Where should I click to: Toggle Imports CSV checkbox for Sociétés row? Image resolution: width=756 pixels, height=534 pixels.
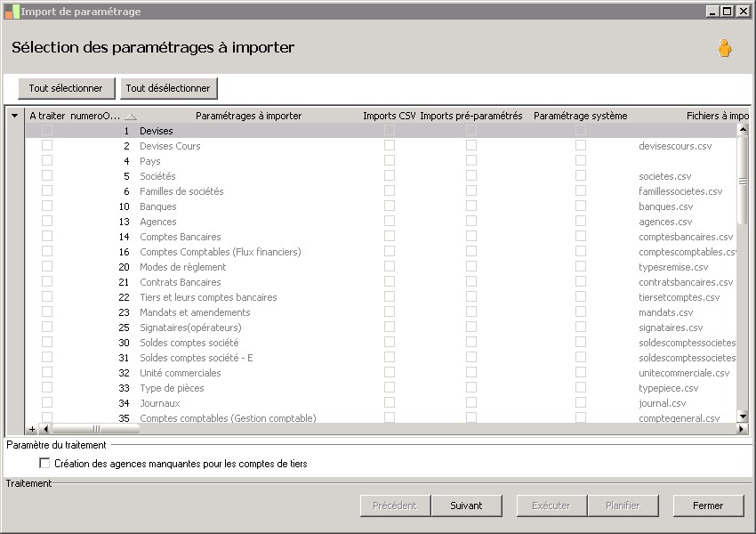[x=390, y=176]
